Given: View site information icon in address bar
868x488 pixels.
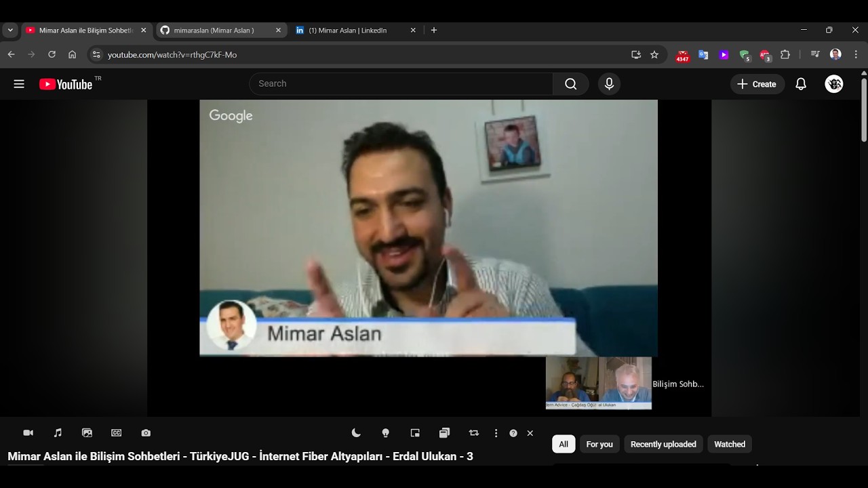Looking at the screenshot, I should click(96, 55).
